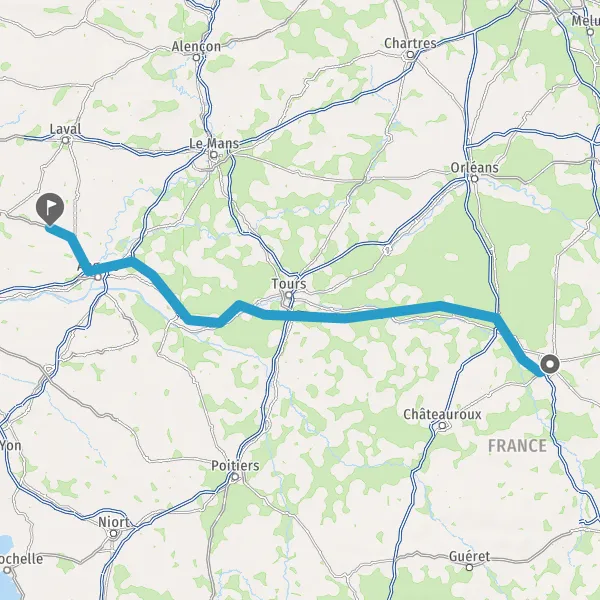600x600 pixels.
Task: Click the FRANCE country label
Action: (x=517, y=446)
